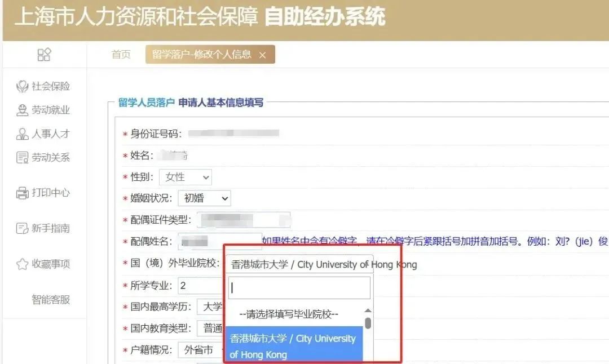
Task: Open the 人事人才 section
Action: coord(43,133)
